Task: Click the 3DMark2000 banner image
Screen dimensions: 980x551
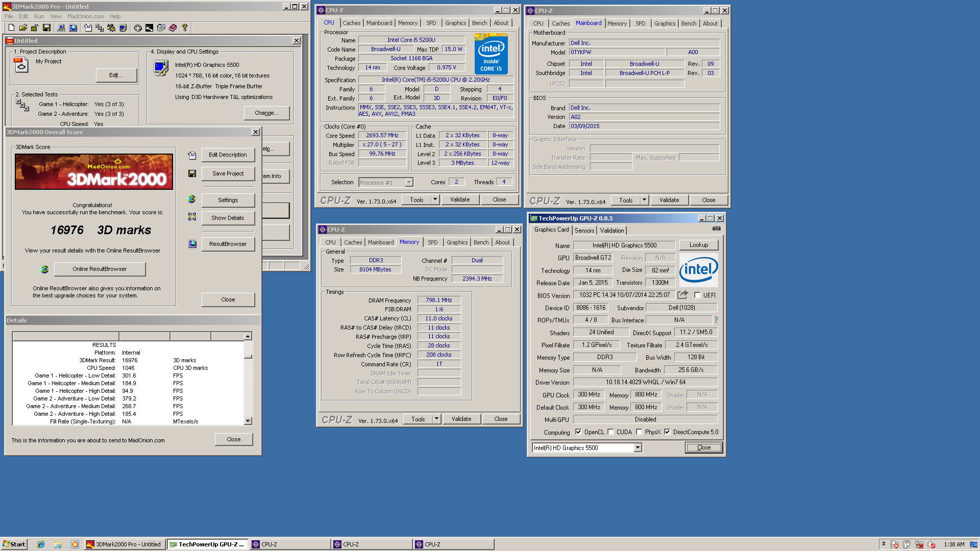Action: point(94,172)
